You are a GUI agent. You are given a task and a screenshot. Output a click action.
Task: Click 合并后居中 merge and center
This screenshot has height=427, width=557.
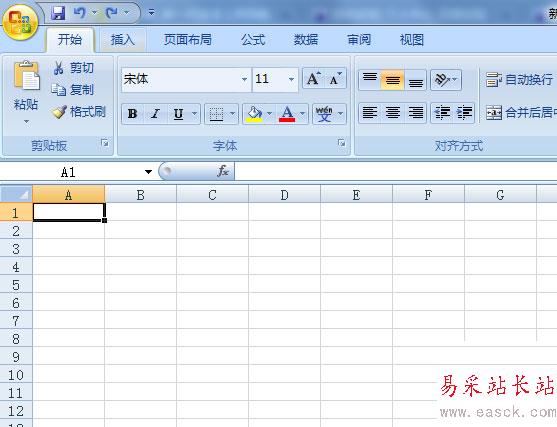(x=520, y=113)
